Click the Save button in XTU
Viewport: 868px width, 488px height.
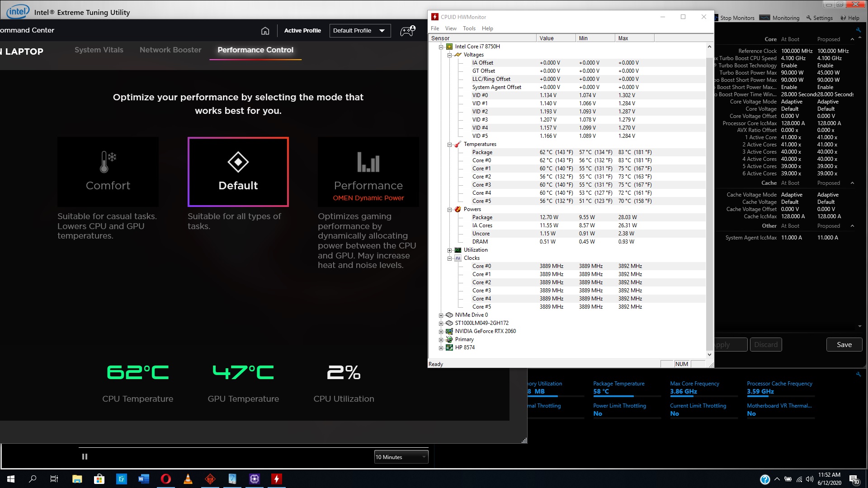(x=844, y=344)
